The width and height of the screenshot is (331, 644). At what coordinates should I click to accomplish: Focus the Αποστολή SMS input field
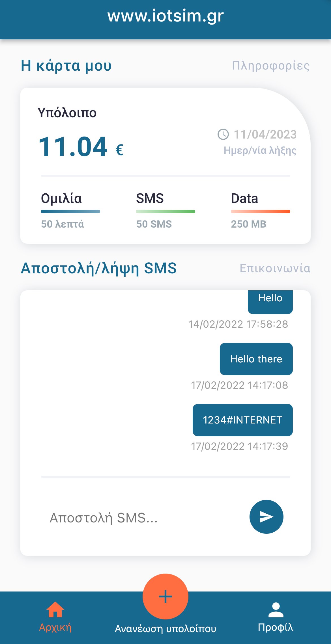click(141, 518)
